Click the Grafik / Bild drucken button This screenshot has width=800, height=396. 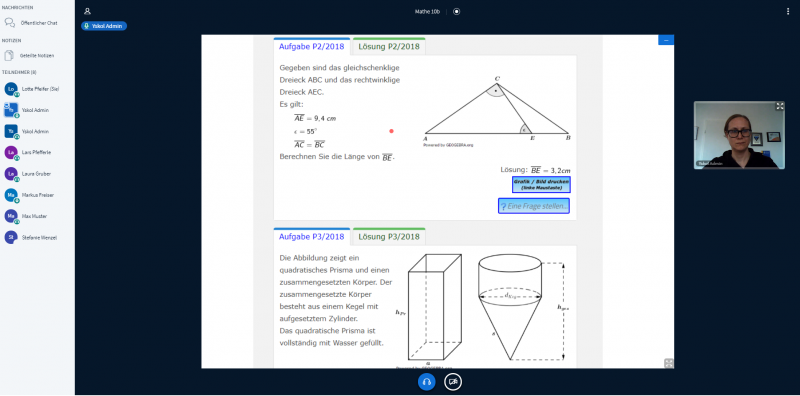click(541, 185)
